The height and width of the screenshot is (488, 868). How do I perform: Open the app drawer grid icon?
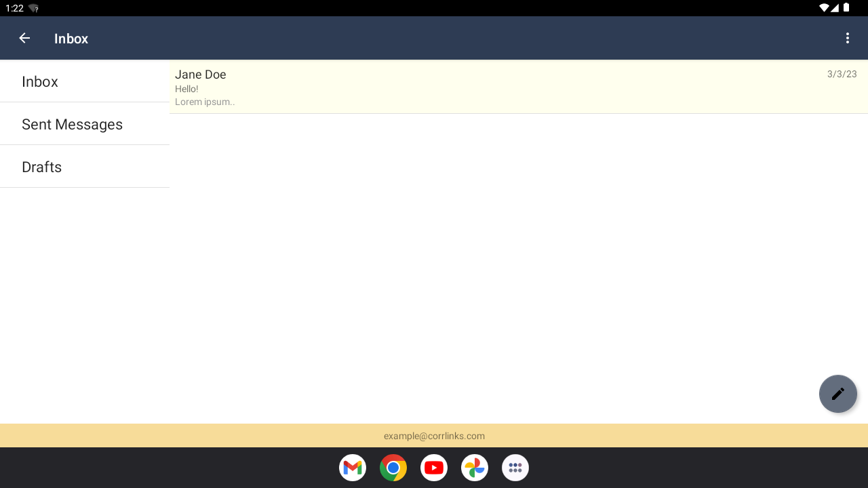[515, 468]
